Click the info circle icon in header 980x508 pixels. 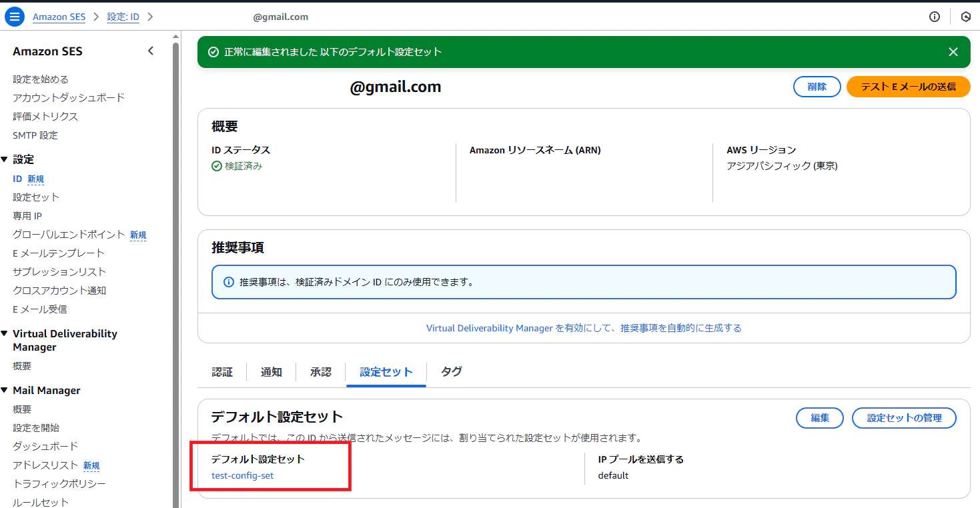tap(935, 17)
